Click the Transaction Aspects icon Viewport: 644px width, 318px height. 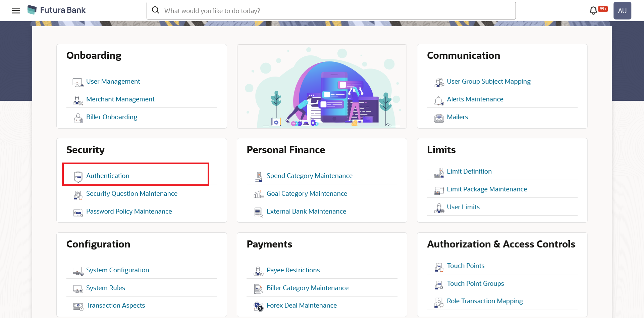78,306
